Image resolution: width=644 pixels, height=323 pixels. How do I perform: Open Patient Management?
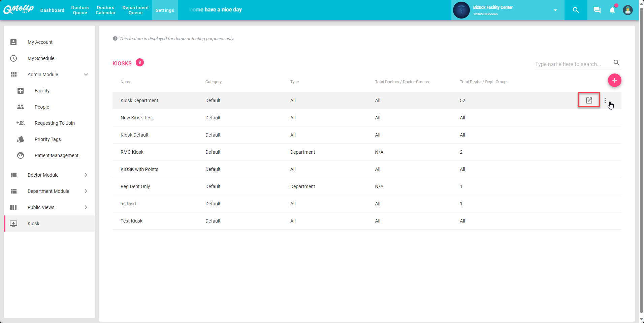pyautogui.click(x=56, y=155)
